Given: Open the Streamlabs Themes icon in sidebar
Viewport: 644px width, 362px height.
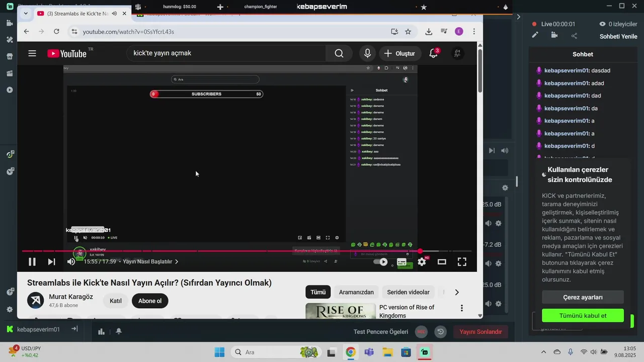Looking at the screenshot, I should 10,40.
